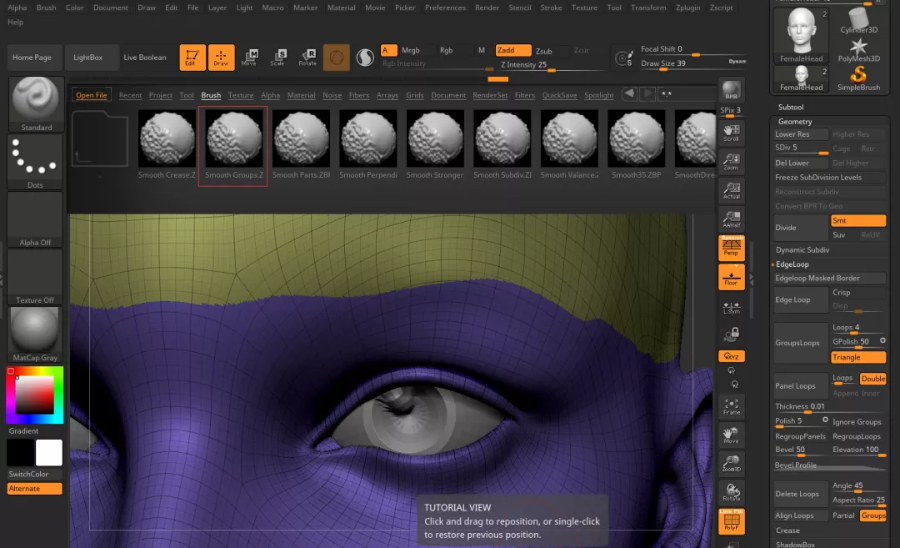Toggle Perspective view button

tap(731, 247)
